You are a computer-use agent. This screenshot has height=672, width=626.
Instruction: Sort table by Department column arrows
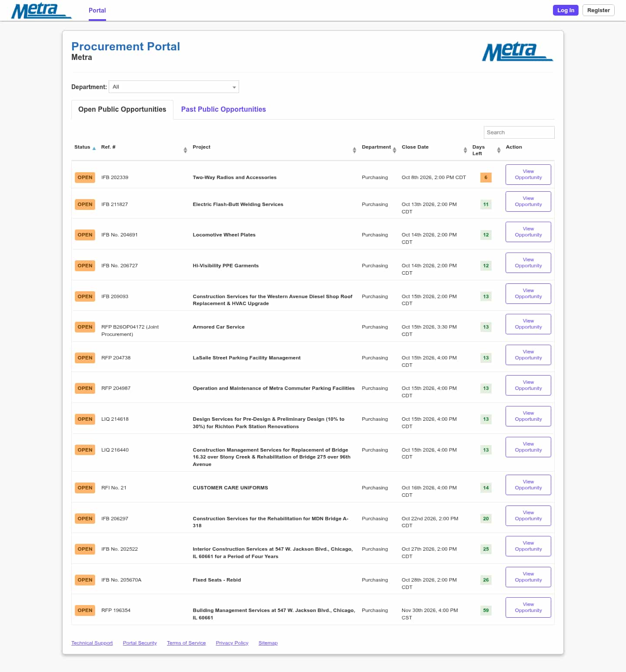[x=394, y=150]
